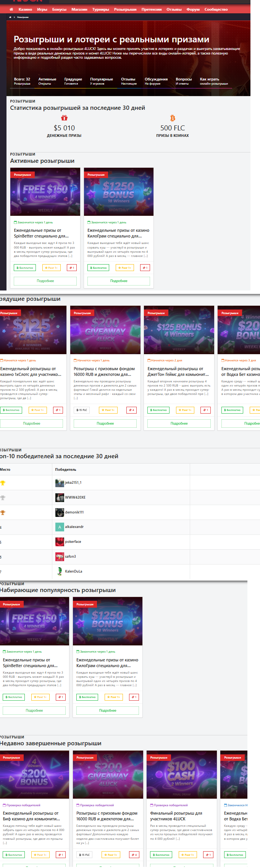Image resolution: width=260 pixels, height=868 pixels.
Task: Click pokerface's avatar in the winners table
Action: (60, 542)
